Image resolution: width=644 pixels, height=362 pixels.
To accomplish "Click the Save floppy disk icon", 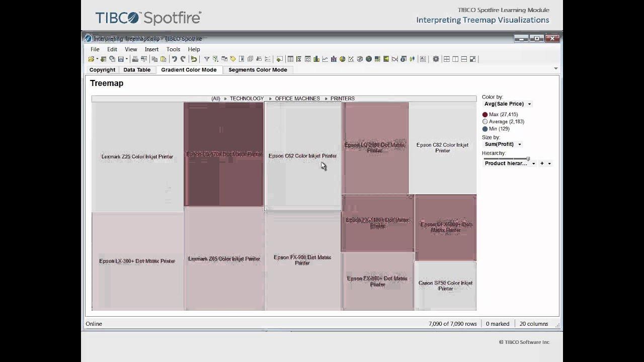I will pyautogui.click(x=121, y=59).
